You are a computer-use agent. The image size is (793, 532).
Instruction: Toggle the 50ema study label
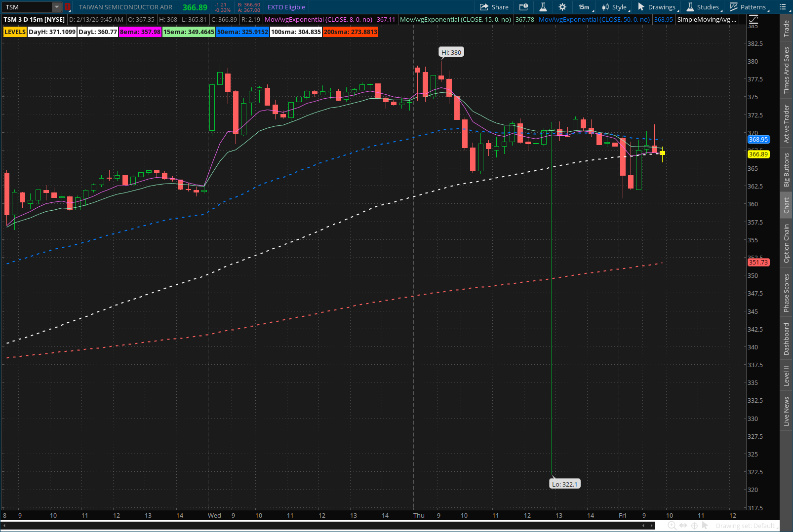pyautogui.click(x=242, y=32)
